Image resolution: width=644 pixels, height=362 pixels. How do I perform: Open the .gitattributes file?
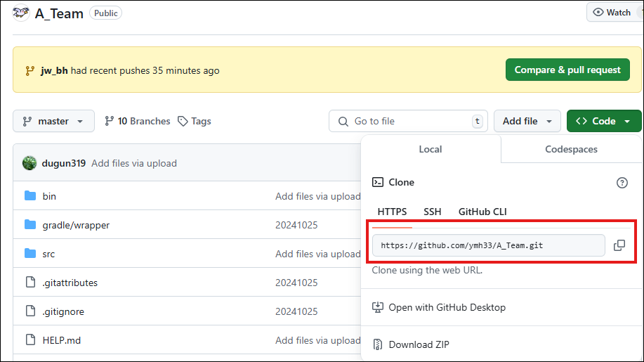(70, 283)
